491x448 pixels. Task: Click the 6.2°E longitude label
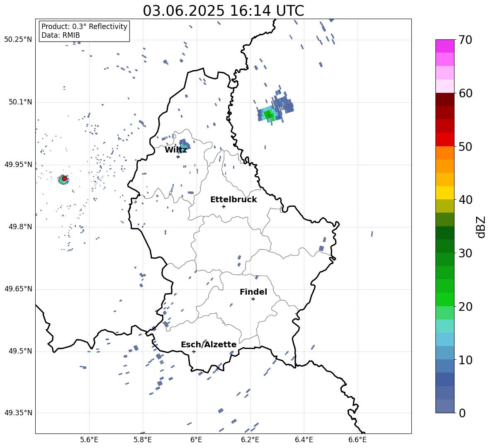click(x=250, y=440)
